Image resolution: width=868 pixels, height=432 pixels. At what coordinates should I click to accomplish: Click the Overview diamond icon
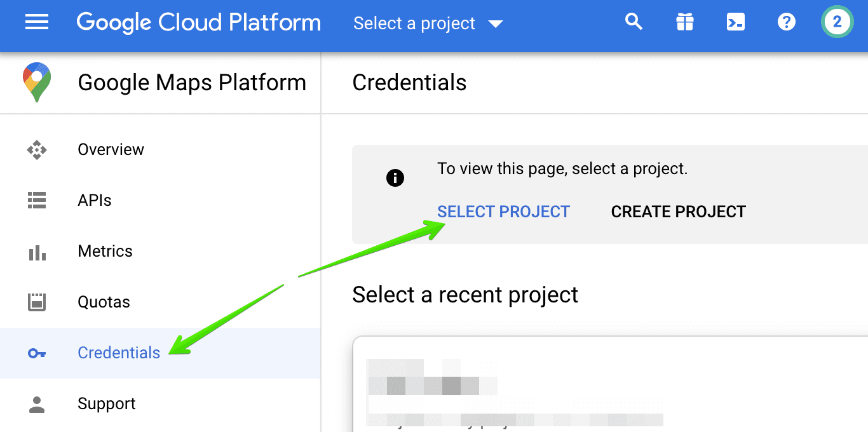[37, 150]
